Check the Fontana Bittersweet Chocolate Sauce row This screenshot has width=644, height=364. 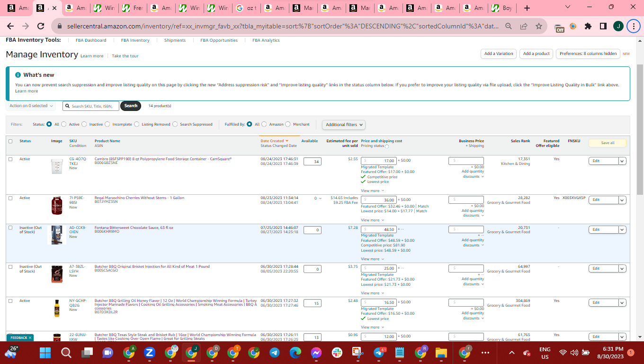click(x=10, y=228)
